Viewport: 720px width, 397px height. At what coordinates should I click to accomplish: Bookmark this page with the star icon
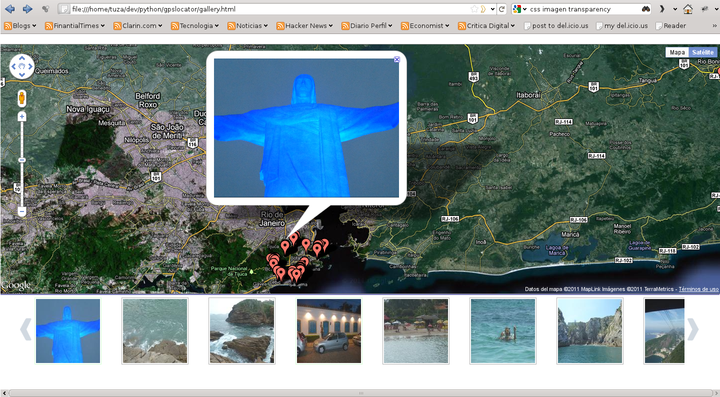(x=474, y=9)
